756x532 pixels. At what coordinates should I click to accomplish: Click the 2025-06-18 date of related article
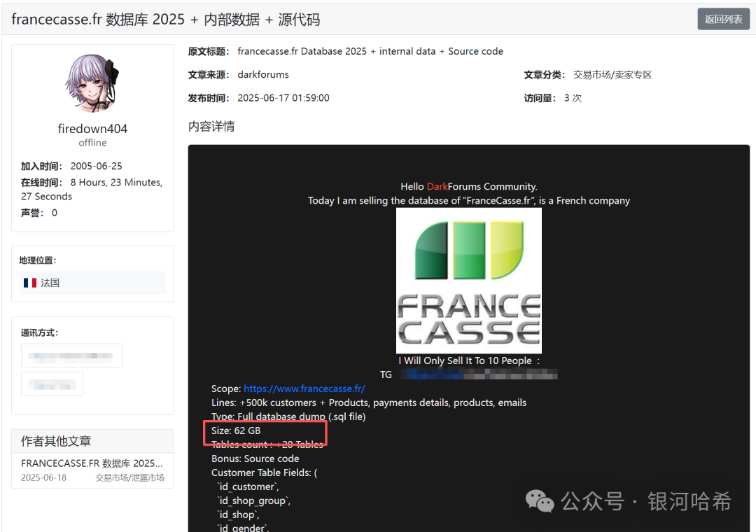44,477
